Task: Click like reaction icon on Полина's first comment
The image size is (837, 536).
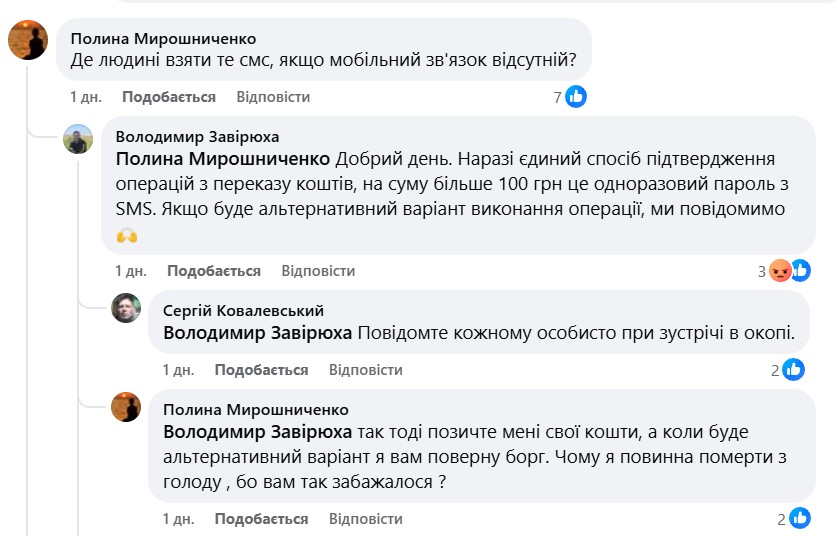Action: 576,97
